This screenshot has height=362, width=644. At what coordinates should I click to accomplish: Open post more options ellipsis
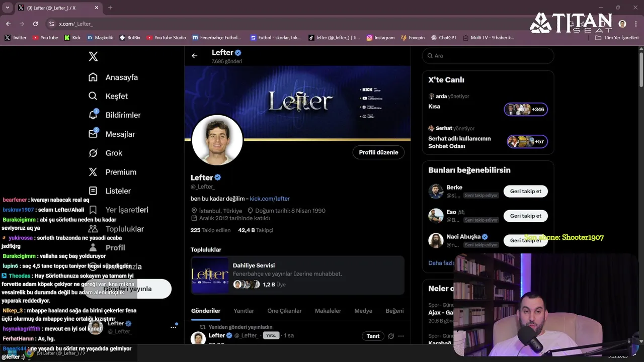click(401, 336)
